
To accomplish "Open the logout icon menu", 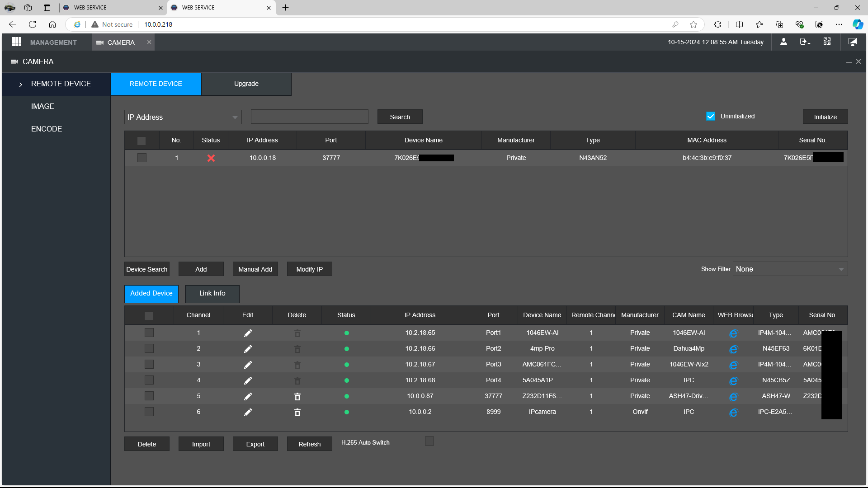I will click(805, 42).
